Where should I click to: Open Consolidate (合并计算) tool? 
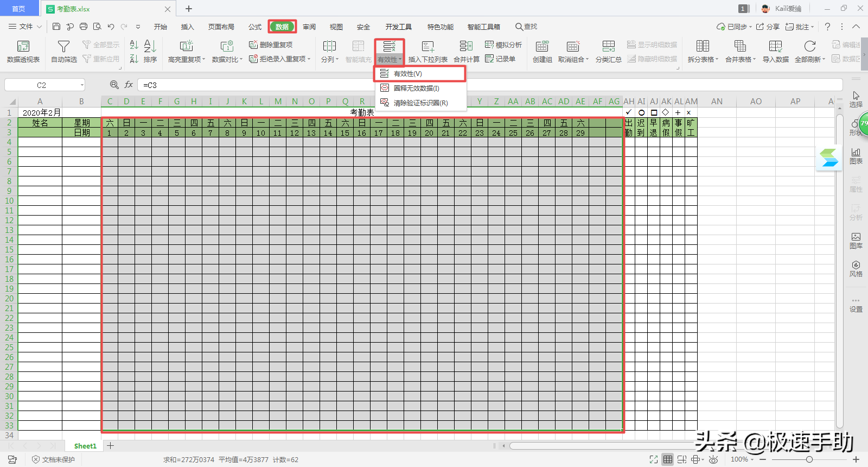click(x=466, y=51)
